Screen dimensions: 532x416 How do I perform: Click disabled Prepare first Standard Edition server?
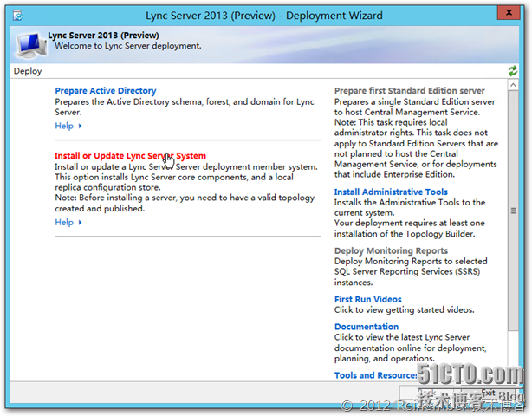(410, 91)
